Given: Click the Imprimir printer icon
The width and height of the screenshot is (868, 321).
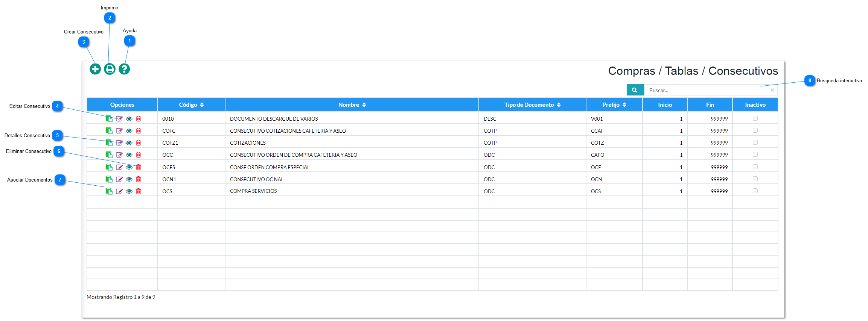Looking at the screenshot, I should pos(110,69).
